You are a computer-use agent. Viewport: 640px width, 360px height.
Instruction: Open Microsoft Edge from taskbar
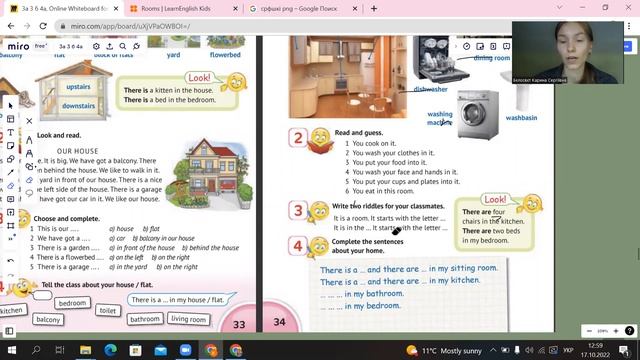point(110,350)
